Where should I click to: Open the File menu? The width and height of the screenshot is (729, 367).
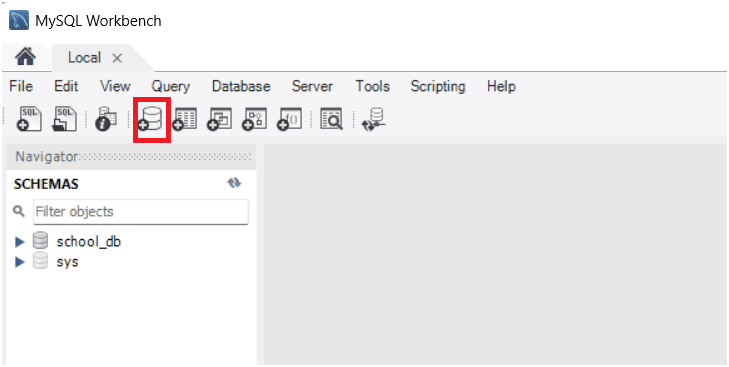[21, 87]
